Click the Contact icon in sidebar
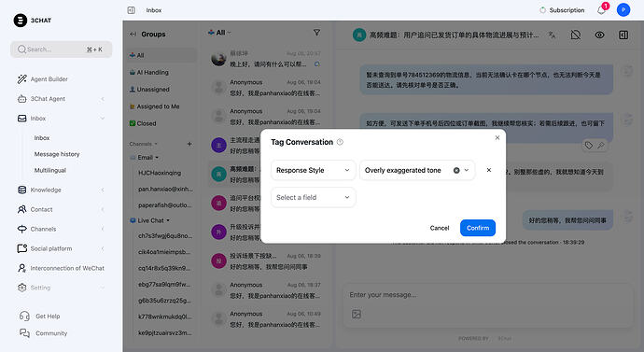Screen dimensions: 644x352 [21, 209]
